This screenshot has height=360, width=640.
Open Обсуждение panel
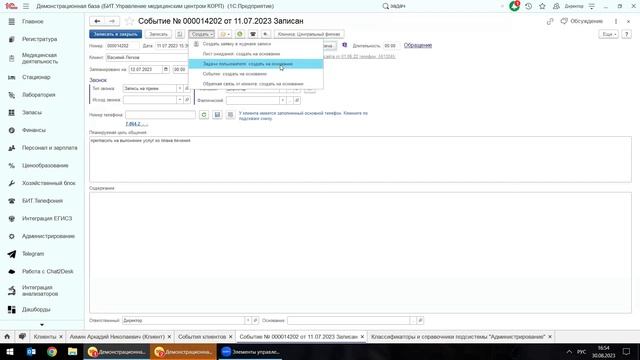[x=582, y=21]
